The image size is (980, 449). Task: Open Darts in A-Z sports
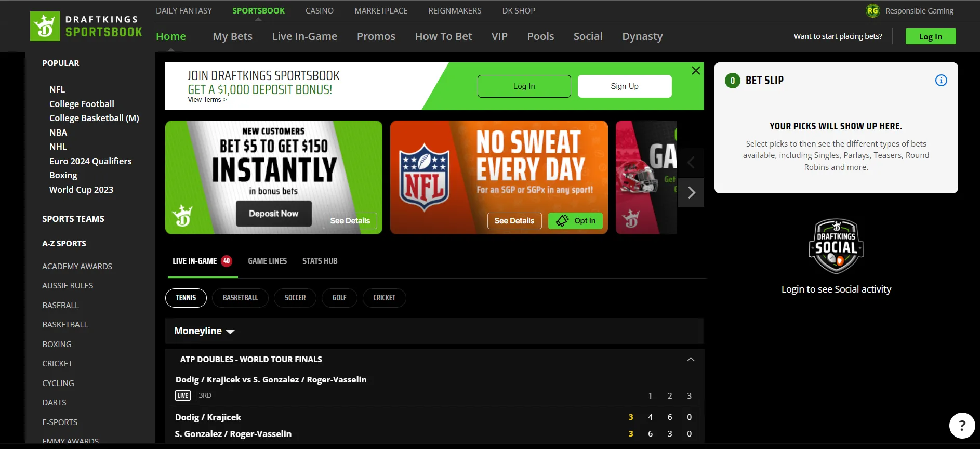click(54, 402)
